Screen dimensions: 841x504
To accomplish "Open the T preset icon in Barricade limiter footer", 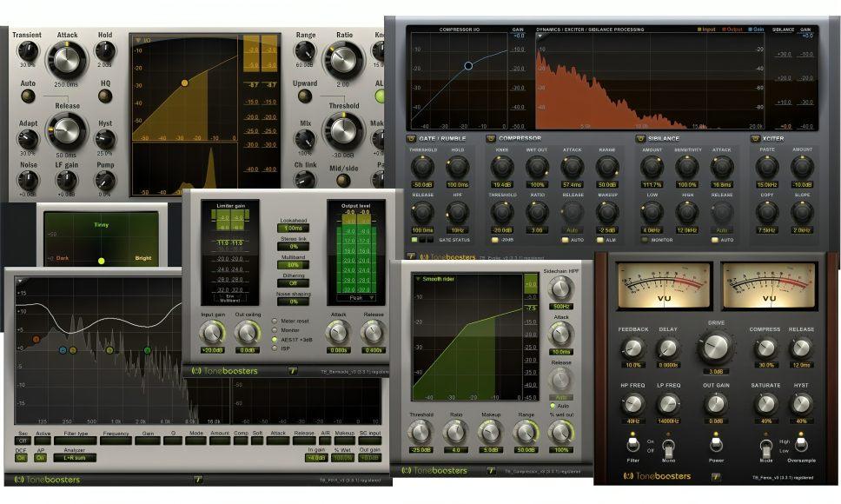I will [292, 370].
